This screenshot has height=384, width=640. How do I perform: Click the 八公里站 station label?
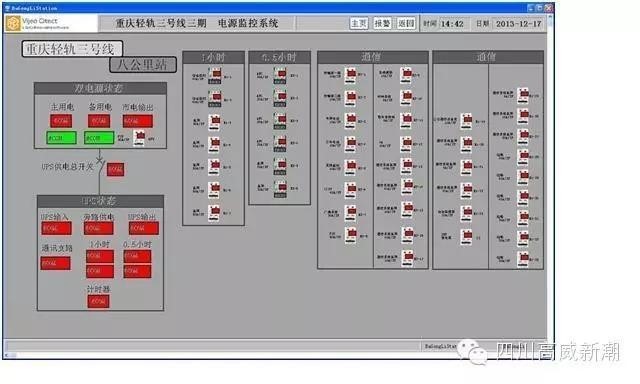point(143,64)
